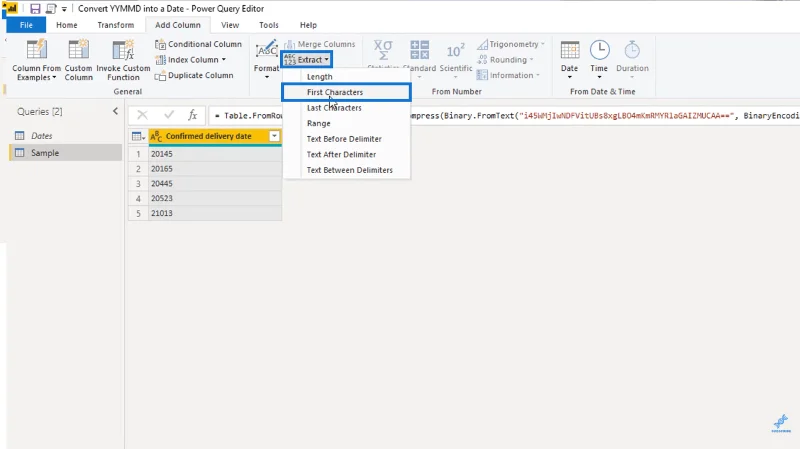
Task: Open the Format dropdown arrow
Action: pyautogui.click(x=267, y=78)
